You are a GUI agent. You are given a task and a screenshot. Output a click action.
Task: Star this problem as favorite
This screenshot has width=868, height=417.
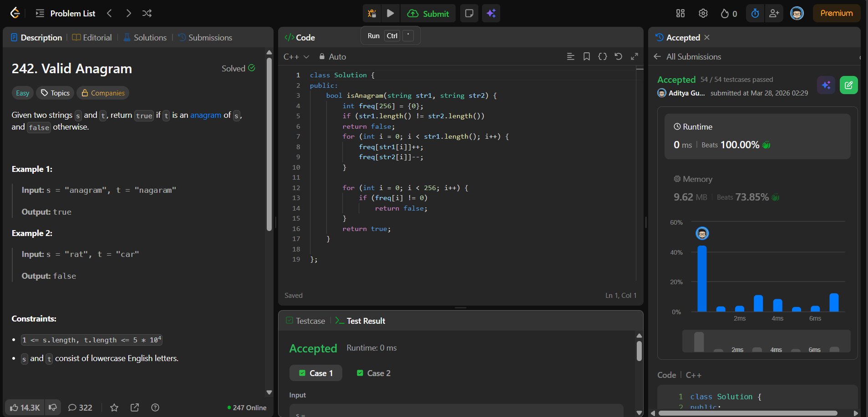[114, 407]
